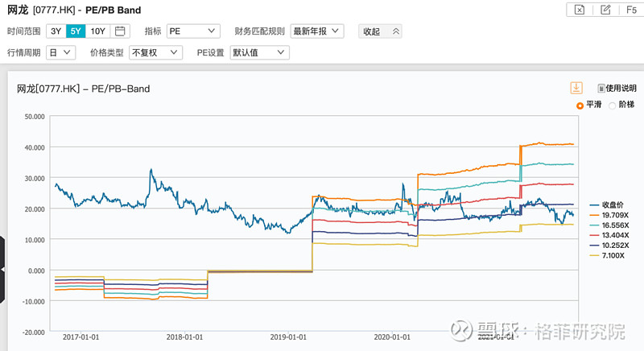The image size is (644, 351).
Task: Open the 使用说明 usage guide
Action: [x=617, y=89]
